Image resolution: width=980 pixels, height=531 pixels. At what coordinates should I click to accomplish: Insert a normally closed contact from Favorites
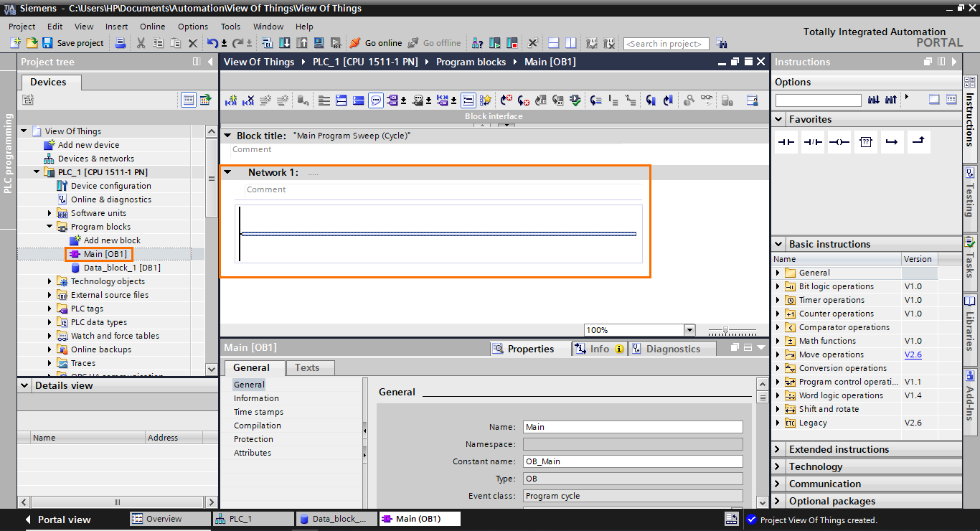pyautogui.click(x=813, y=142)
